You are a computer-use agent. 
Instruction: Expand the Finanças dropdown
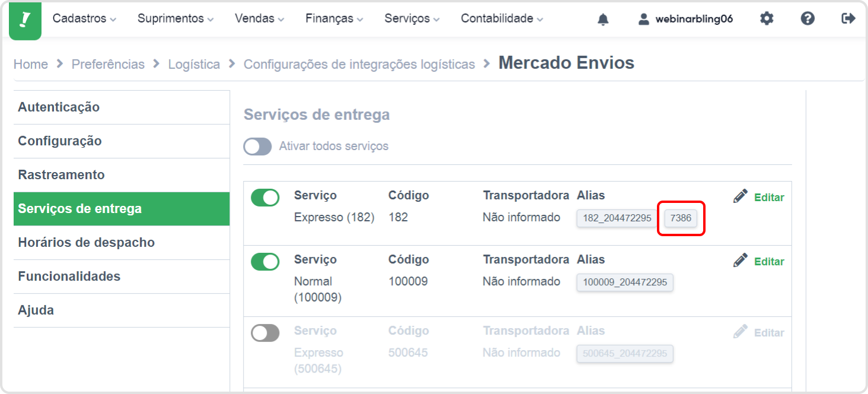pos(334,19)
